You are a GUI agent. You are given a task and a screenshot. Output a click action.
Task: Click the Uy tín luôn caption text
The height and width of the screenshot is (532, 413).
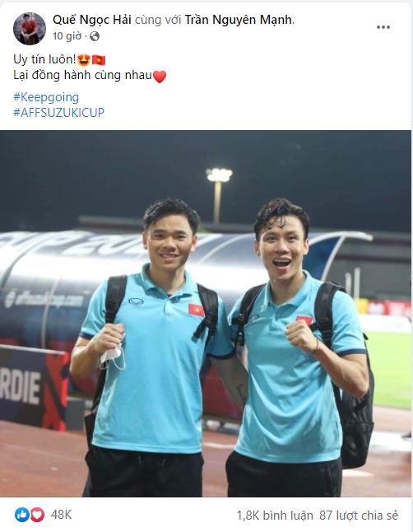coord(44,60)
